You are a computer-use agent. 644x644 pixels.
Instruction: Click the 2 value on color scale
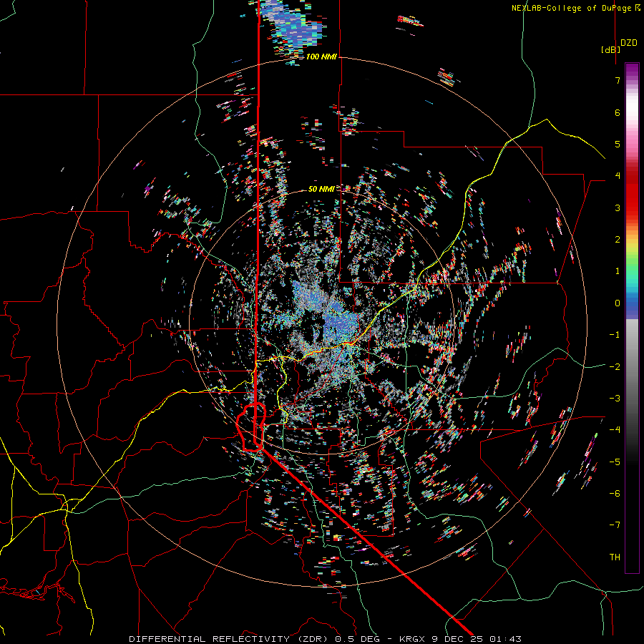coord(618,240)
